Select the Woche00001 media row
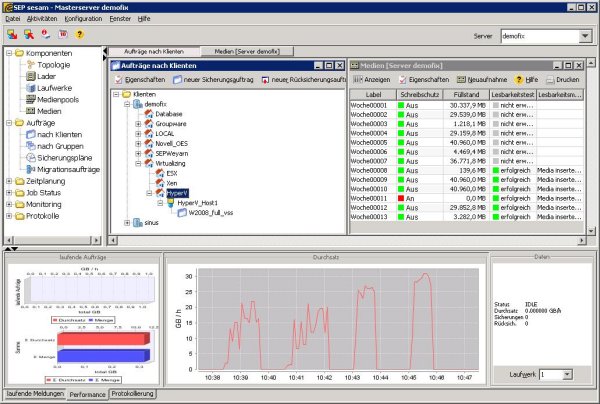 click(467, 105)
